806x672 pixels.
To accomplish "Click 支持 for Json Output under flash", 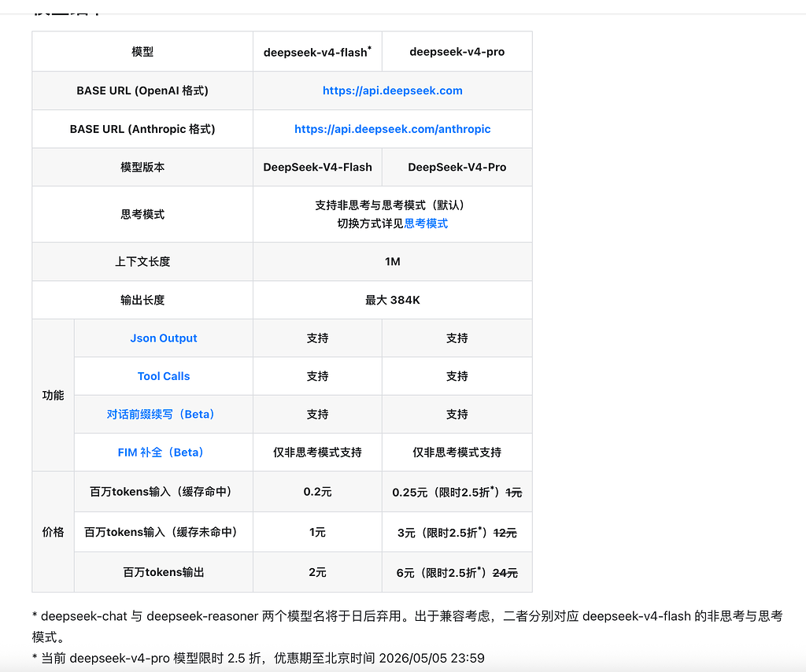I will [x=317, y=338].
